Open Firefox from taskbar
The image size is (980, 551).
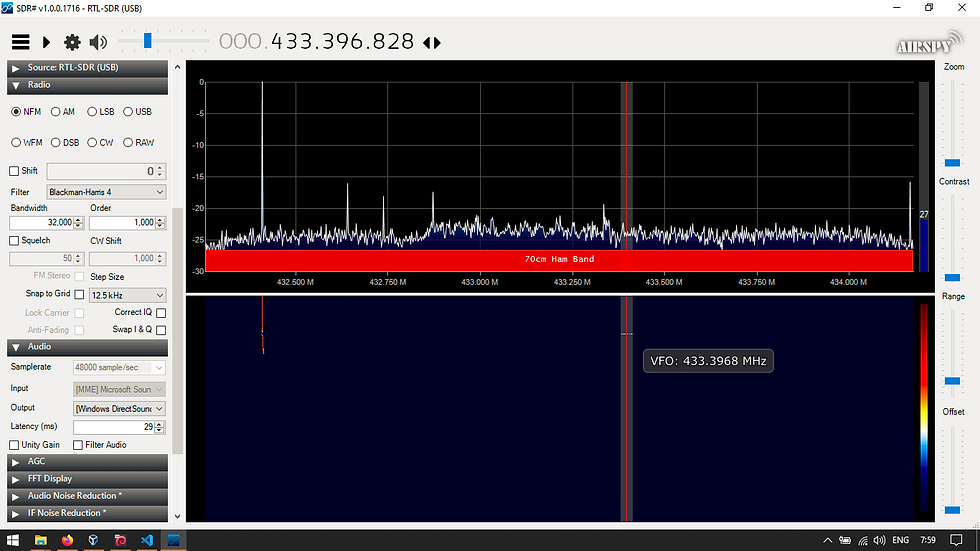point(68,540)
